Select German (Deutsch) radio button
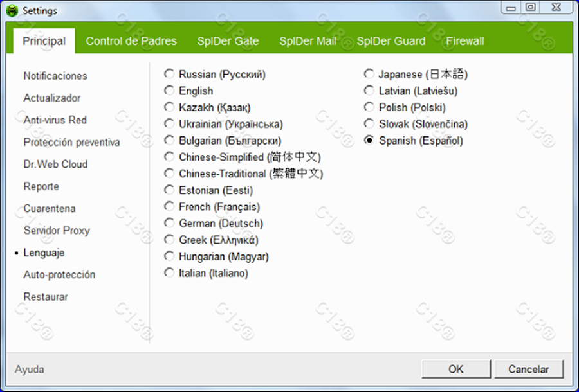Viewport: 579px width, 392px height. [170, 223]
